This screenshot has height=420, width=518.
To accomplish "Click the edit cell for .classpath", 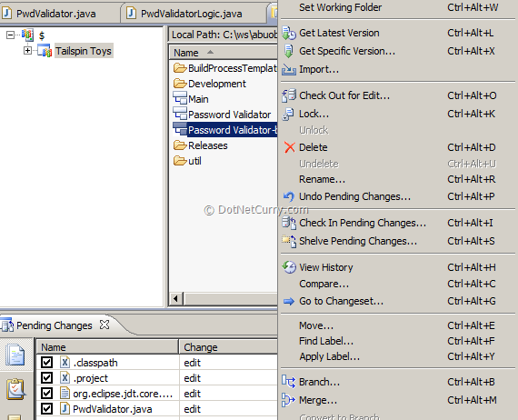I will [229, 363].
